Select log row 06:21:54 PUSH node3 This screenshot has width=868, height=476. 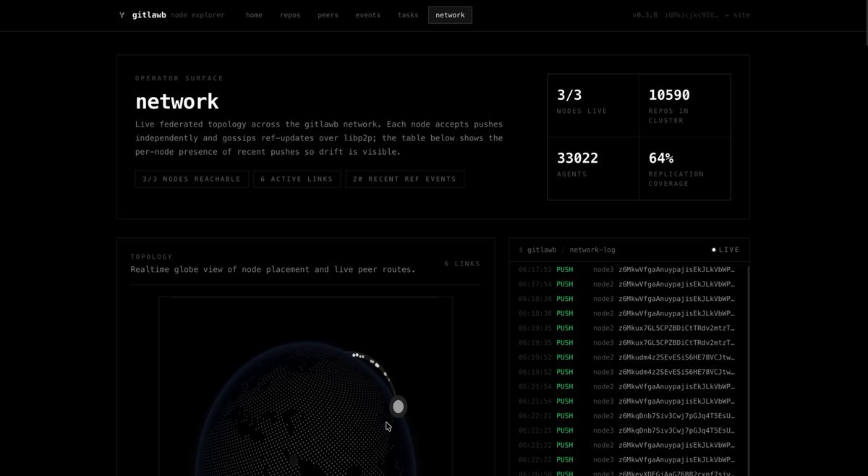(x=627, y=401)
